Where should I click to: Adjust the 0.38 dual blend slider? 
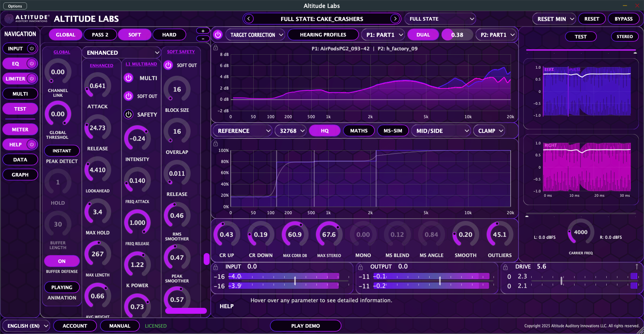click(457, 35)
